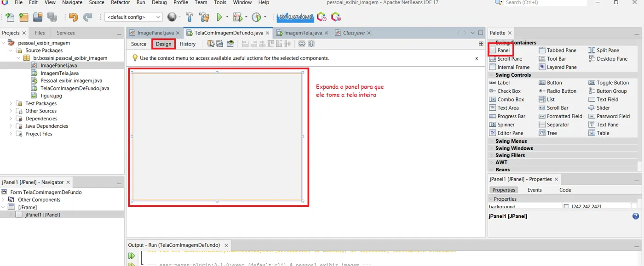Open Profile Project dropdown arrow

pos(265,17)
